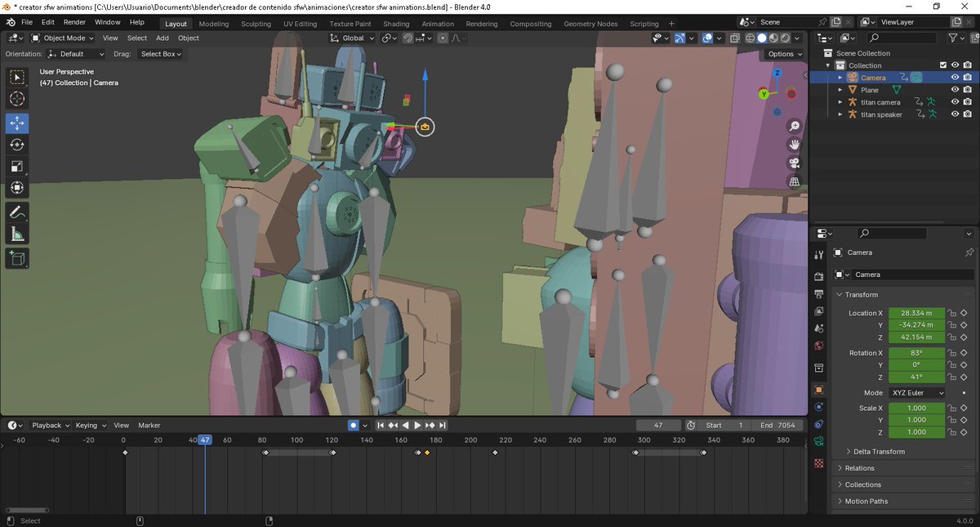Viewport: 980px width, 527px height.
Task: Select the Transform tool
Action: (x=17, y=188)
